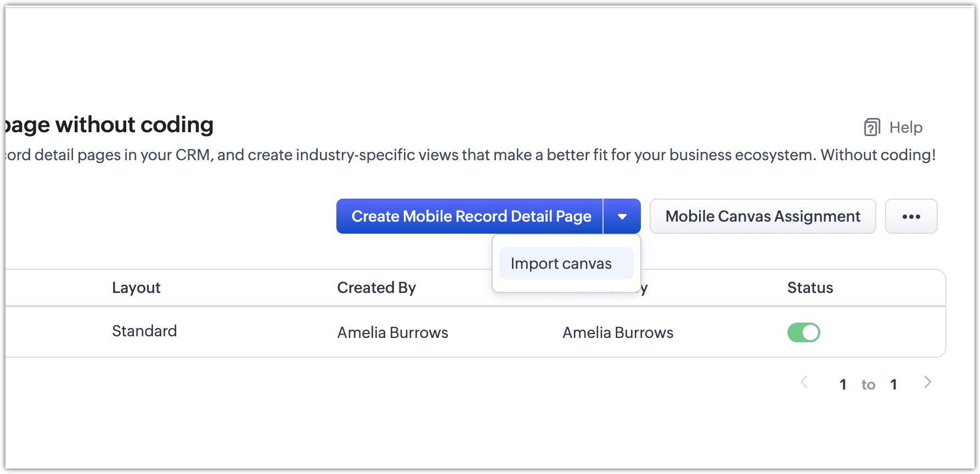Click Create Mobile Record Detail Page button
Viewport: 980px width, 474px height.
[470, 216]
